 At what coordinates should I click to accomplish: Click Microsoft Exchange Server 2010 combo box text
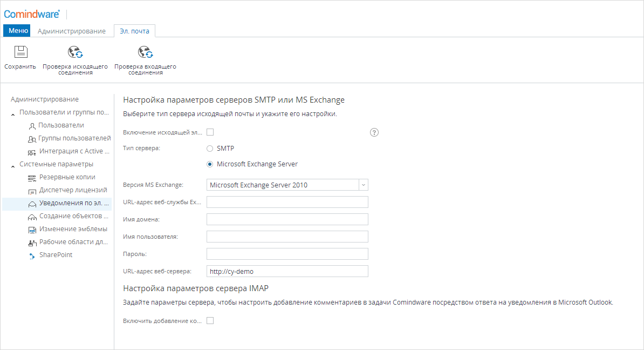point(258,185)
